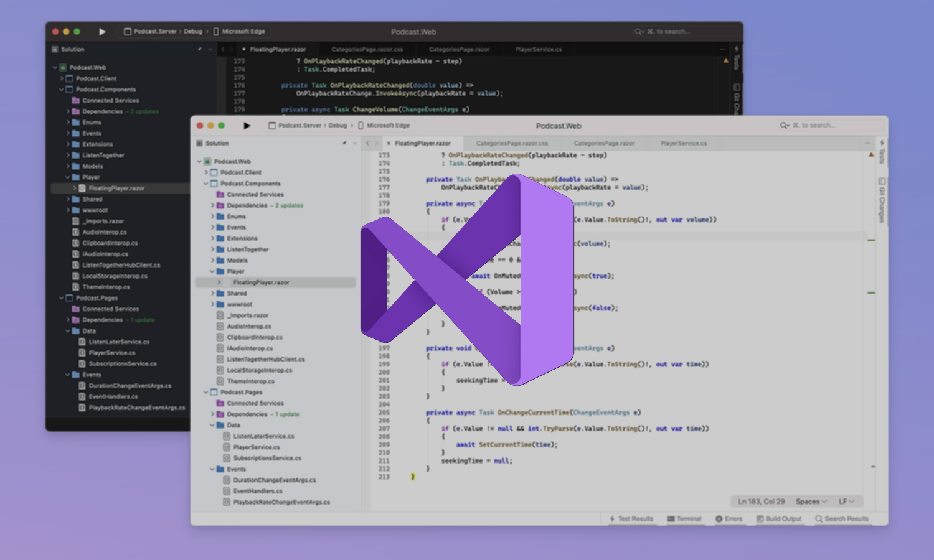Open the Microsoft Edge browser selector
Viewport: 934px width, 560px height.
click(x=385, y=125)
